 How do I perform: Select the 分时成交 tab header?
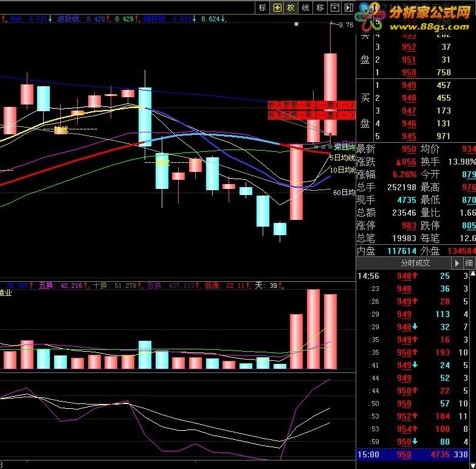(415, 263)
